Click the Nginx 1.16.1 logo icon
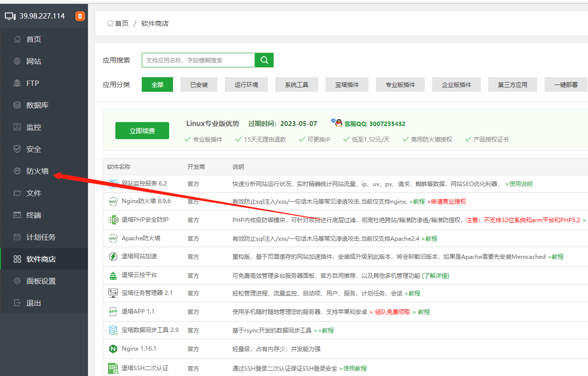Viewport: 588px width, 376px height. tap(113, 349)
